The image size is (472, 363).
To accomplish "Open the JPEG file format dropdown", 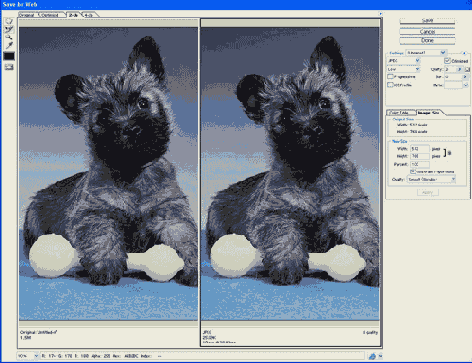I will coord(404,61).
